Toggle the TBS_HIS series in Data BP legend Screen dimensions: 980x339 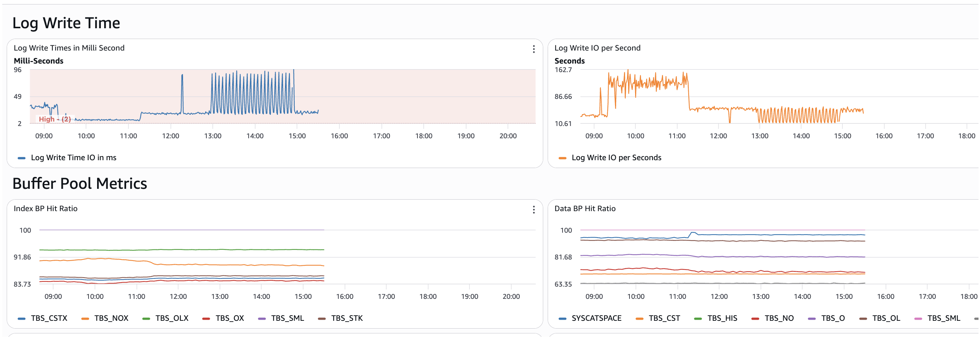[x=722, y=318]
